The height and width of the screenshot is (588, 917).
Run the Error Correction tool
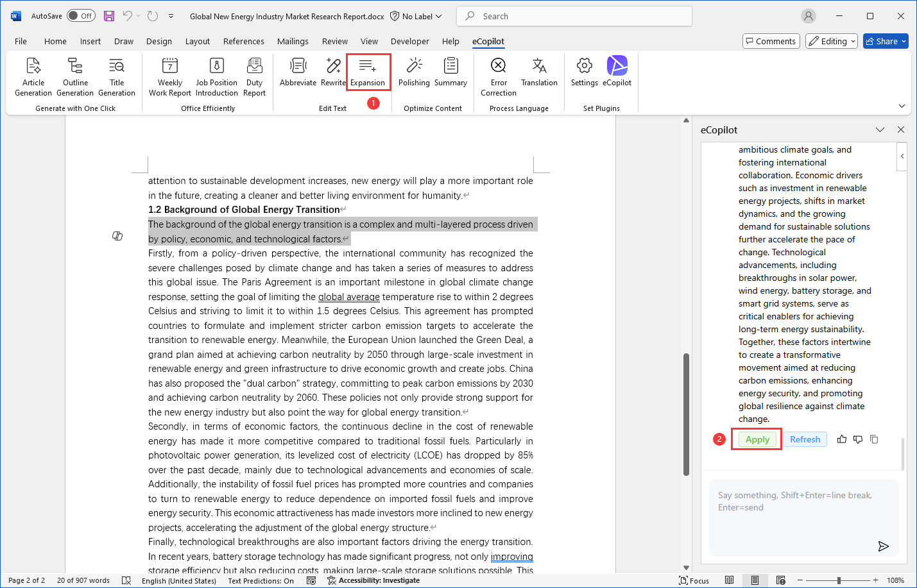(499, 66)
